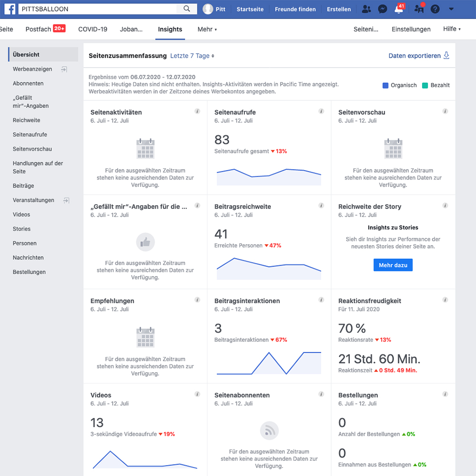Open Messenger from the top bar
Viewport: 476px width, 476px height.
[x=382, y=9]
